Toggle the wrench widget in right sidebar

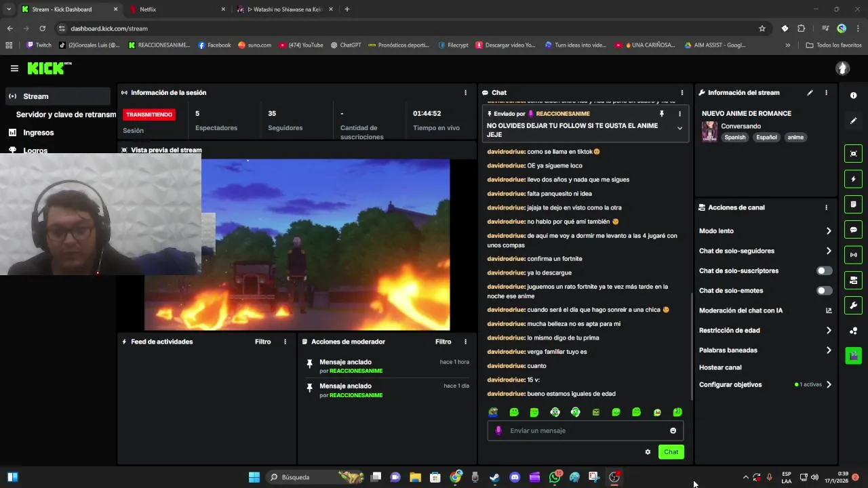click(x=853, y=305)
